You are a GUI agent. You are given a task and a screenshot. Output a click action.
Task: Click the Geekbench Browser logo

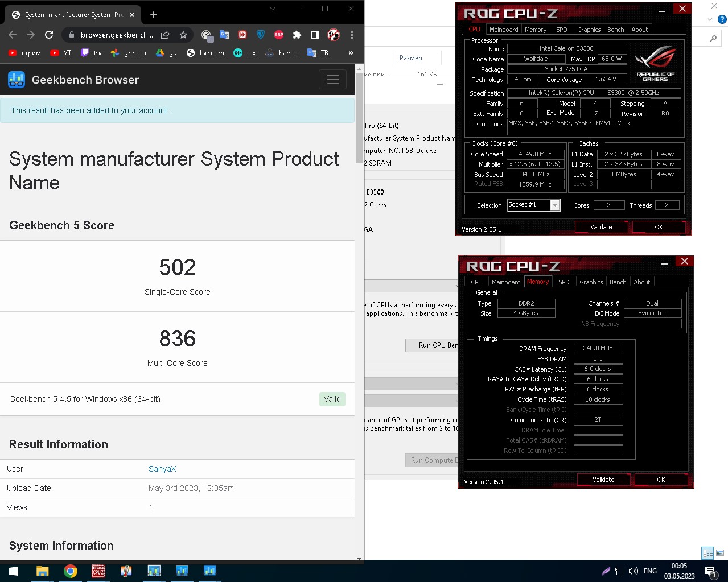click(x=73, y=80)
